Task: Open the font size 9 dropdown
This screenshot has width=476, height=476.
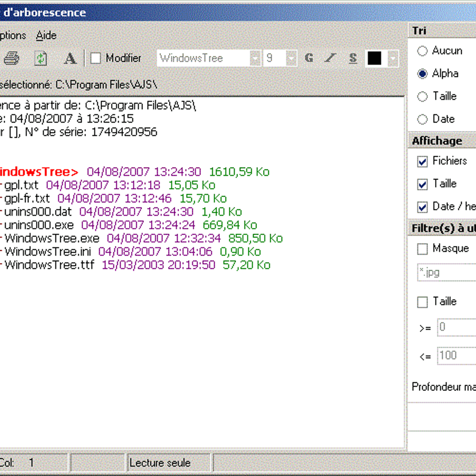Action: point(291,58)
